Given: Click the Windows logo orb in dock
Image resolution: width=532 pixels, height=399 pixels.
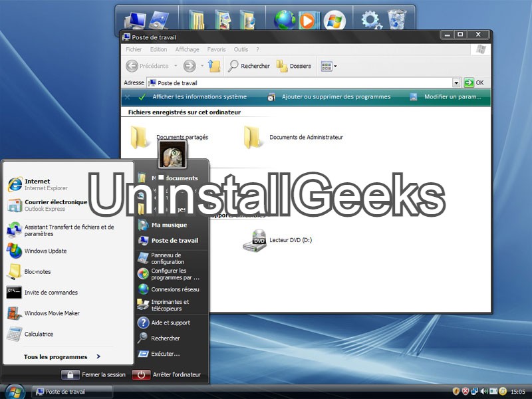Looking at the screenshot, I should pos(334,21).
